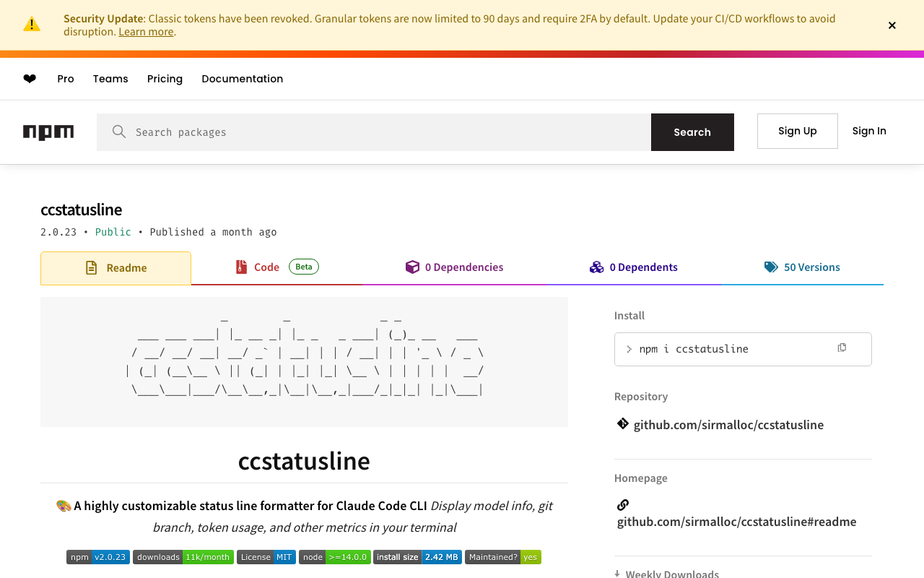Click the npm v2.0.23 badge

pos(98,557)
